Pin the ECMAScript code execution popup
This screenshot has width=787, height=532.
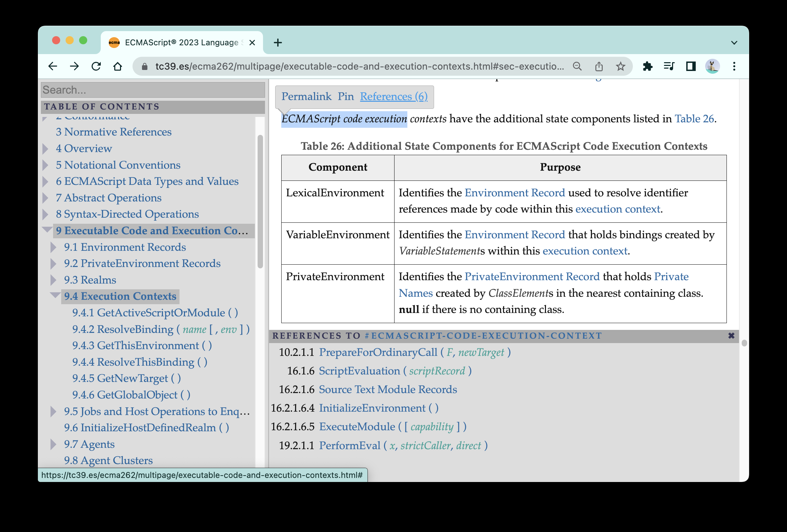click(346, 96)
